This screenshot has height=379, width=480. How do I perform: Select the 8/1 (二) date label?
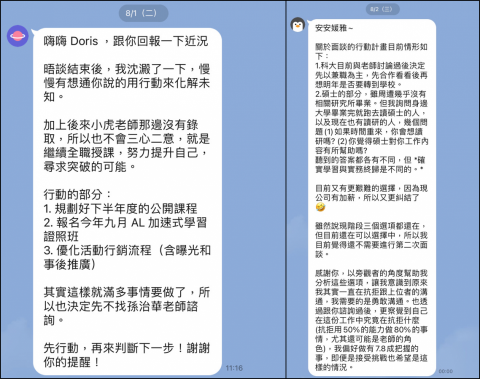click(143, 13)
